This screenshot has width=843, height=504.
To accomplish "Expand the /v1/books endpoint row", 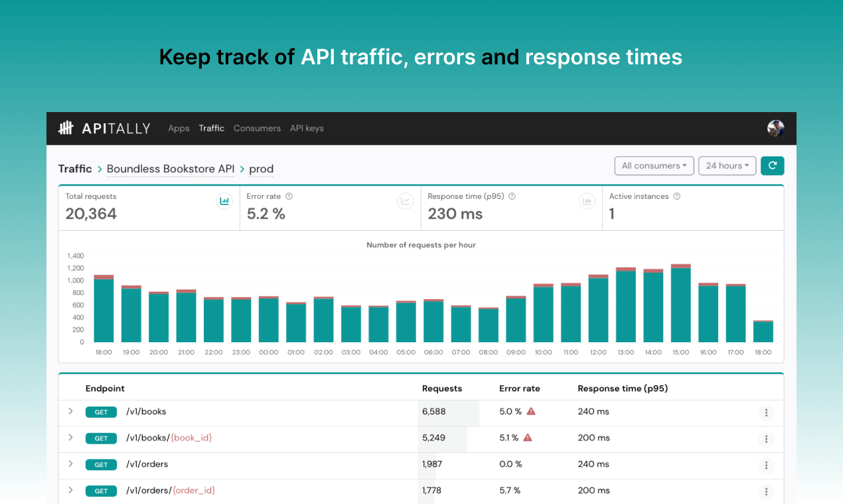I will click(x=70, y=411).
